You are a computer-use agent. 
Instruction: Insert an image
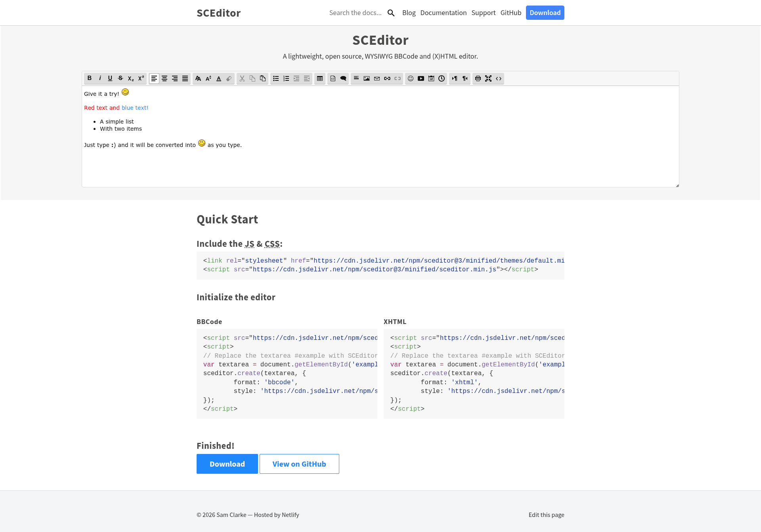click(367, 78)
